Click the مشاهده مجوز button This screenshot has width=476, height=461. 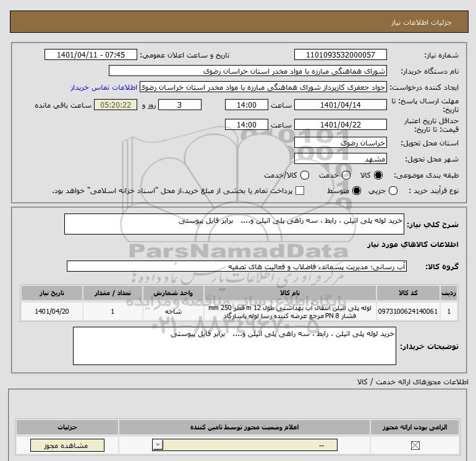pos(67,445)
